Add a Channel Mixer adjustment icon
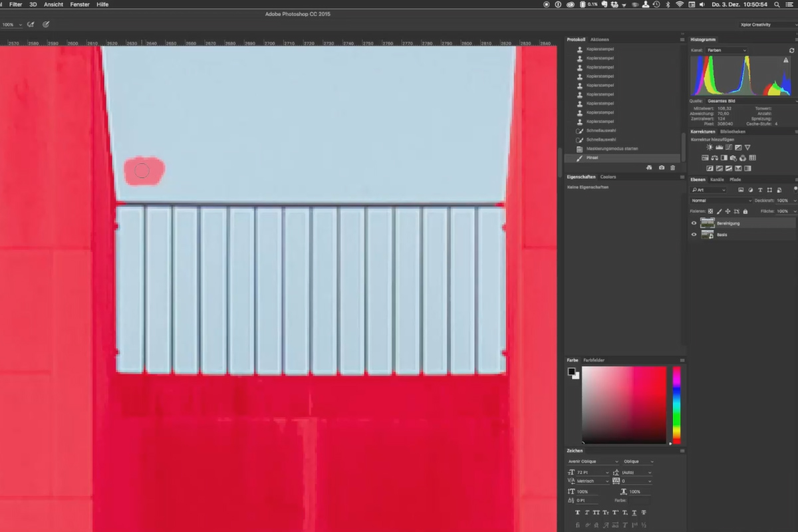The image size is (798, 532). [x=743, y=158]
